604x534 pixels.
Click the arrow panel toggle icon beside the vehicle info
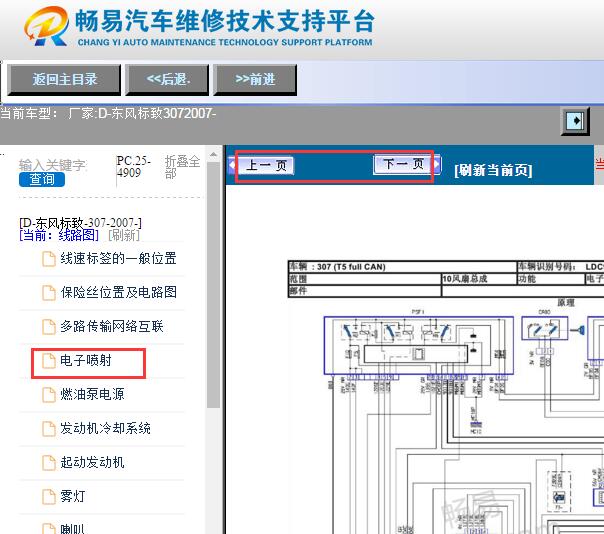tap(575, 121)
